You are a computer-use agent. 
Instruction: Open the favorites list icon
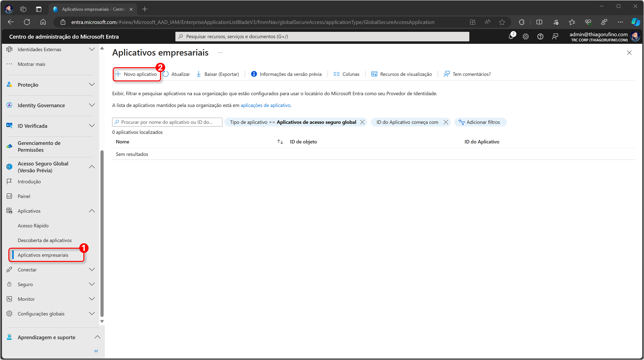[572, 22]
